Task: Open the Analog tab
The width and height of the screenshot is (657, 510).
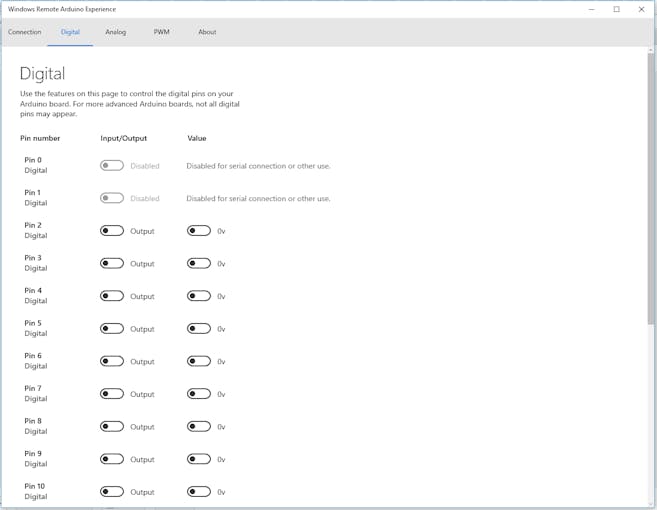Action: tap(116, 32)
